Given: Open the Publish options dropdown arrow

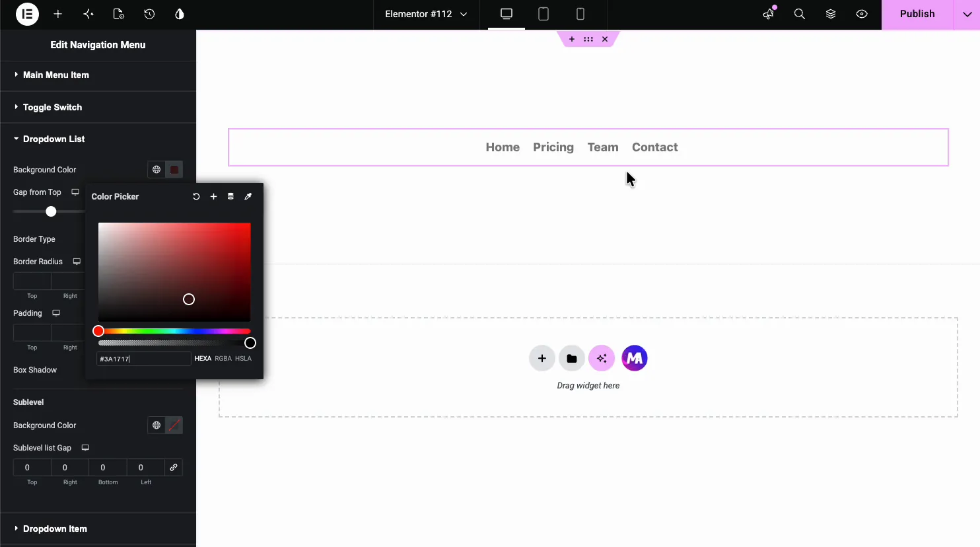Looking at the screenshot, I should tap(967, 14).
